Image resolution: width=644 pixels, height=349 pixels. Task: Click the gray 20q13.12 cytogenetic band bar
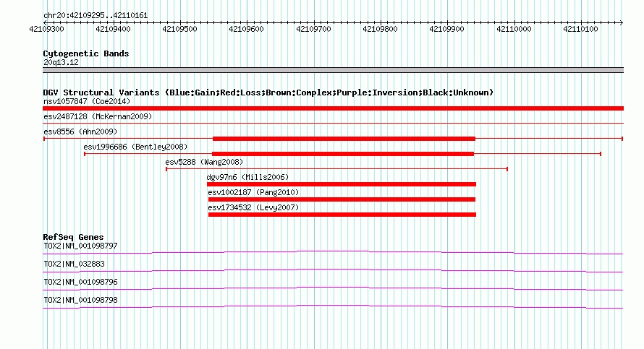tap(333, 70)
